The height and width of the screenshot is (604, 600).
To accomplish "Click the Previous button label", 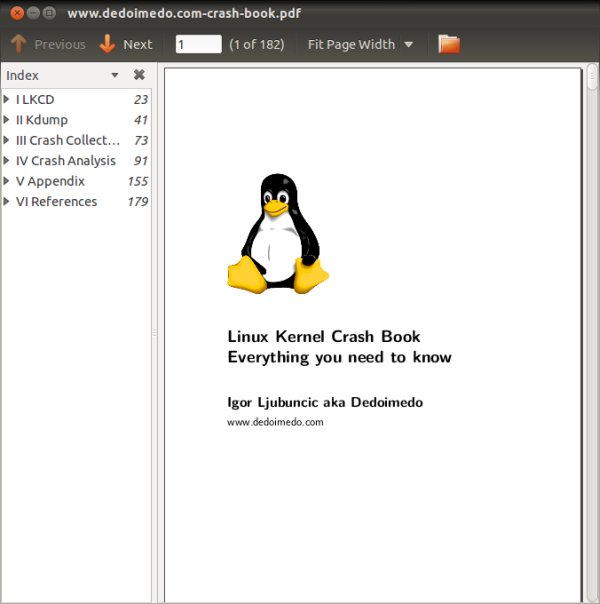I will click(60, 44).
